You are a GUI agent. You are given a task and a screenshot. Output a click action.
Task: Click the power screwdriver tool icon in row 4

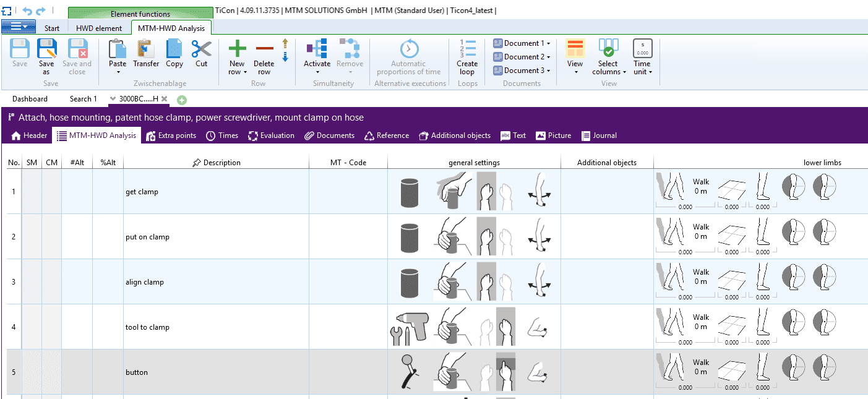(409, 327)
